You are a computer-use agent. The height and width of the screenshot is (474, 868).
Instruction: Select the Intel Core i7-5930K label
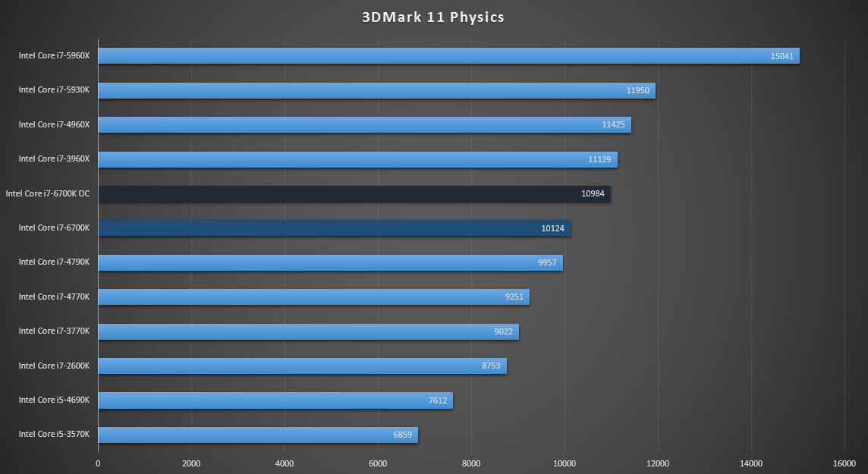point(54,89)
